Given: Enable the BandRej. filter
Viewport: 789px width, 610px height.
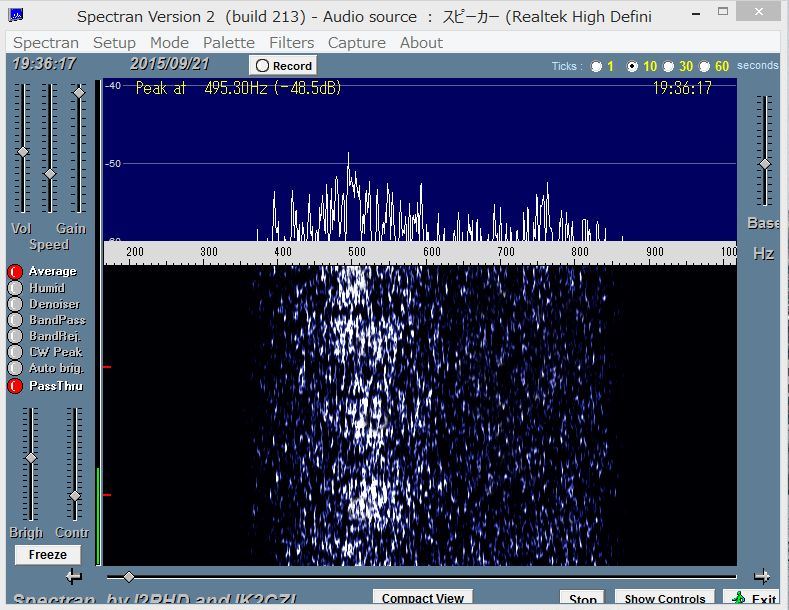Looking at the screenshot, I should coord(15,336).
